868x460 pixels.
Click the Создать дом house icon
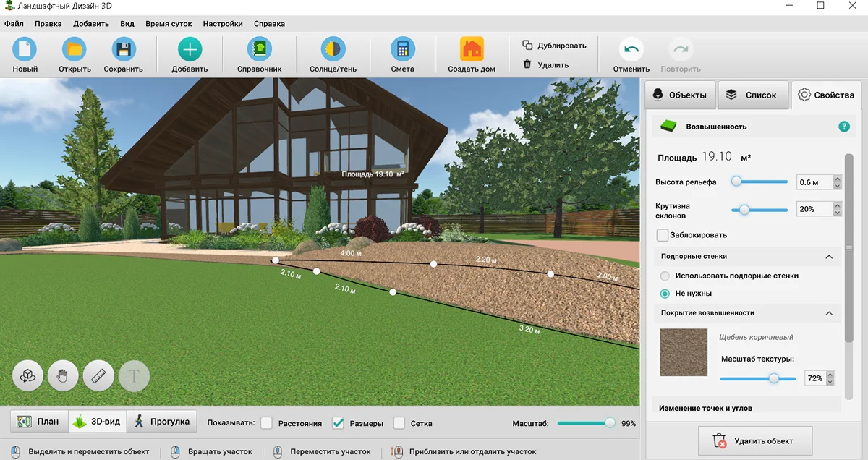click(x=472, y=49)
